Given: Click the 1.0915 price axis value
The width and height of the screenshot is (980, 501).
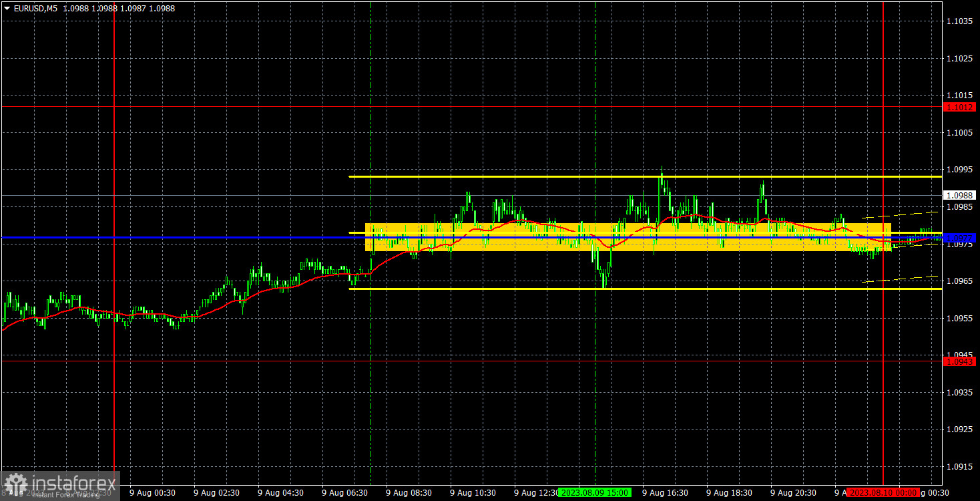Looking at the screenshot, I should pyautogui.click(x=959, y=467).
